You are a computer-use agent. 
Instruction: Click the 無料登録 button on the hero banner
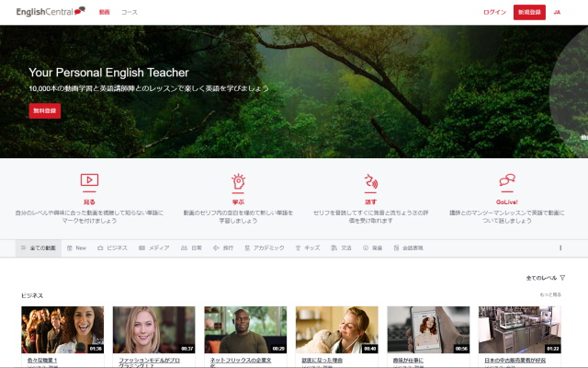click(45, 110)
